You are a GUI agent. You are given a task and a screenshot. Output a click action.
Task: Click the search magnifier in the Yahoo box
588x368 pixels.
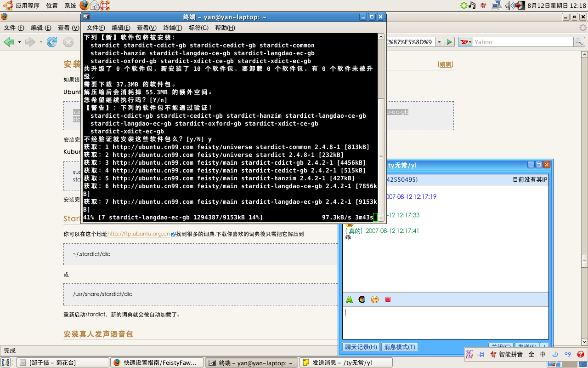[579, 42]
